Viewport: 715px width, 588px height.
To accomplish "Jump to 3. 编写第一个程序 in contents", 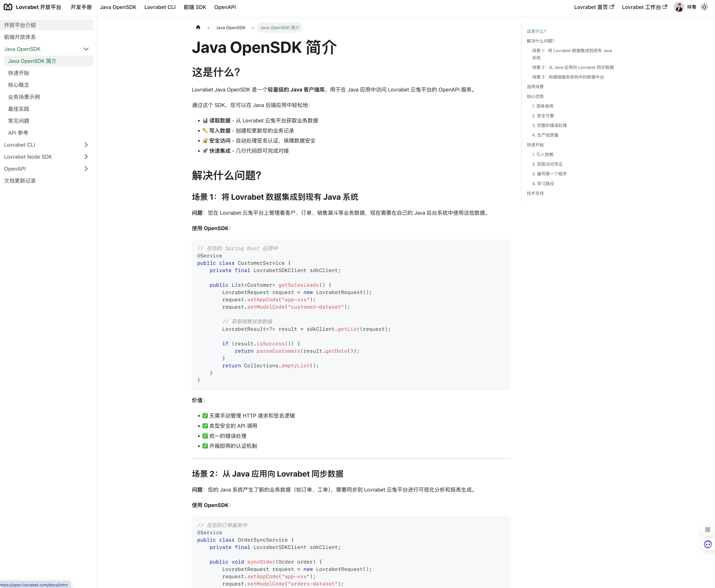I will tap(549, 174).
